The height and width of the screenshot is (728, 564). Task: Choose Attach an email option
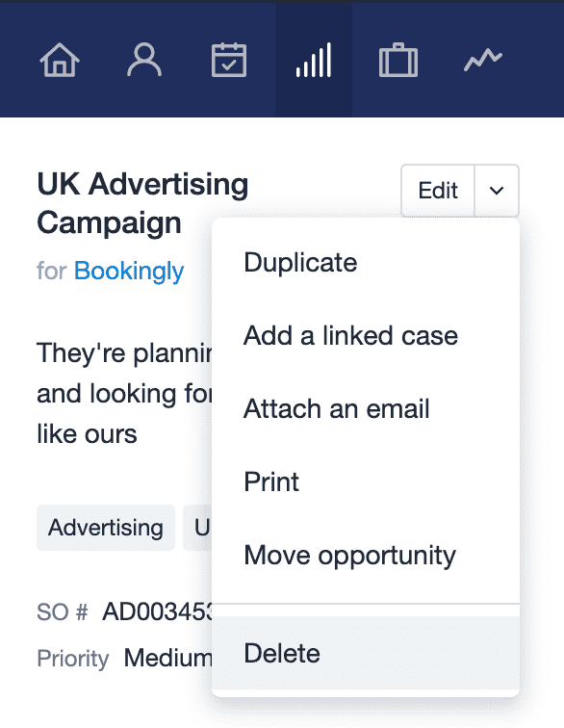[x=366, y=408]
